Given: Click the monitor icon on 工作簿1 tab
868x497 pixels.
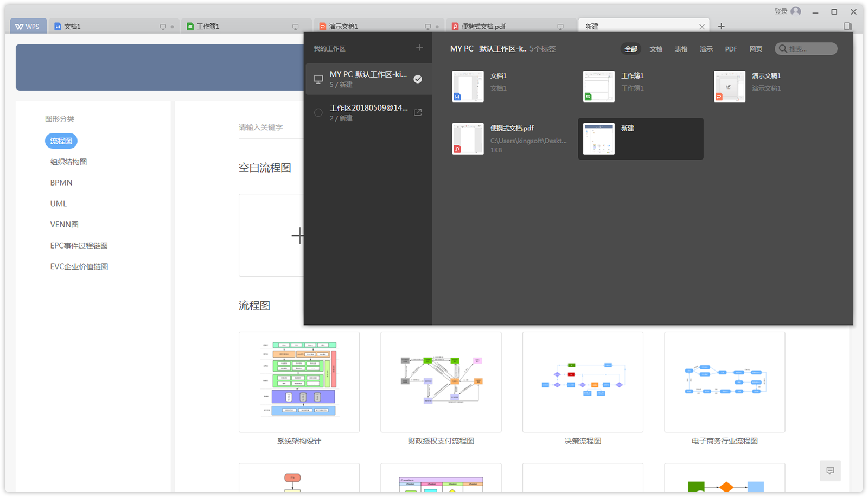Looking at the screenshot, I should [295, 27].
